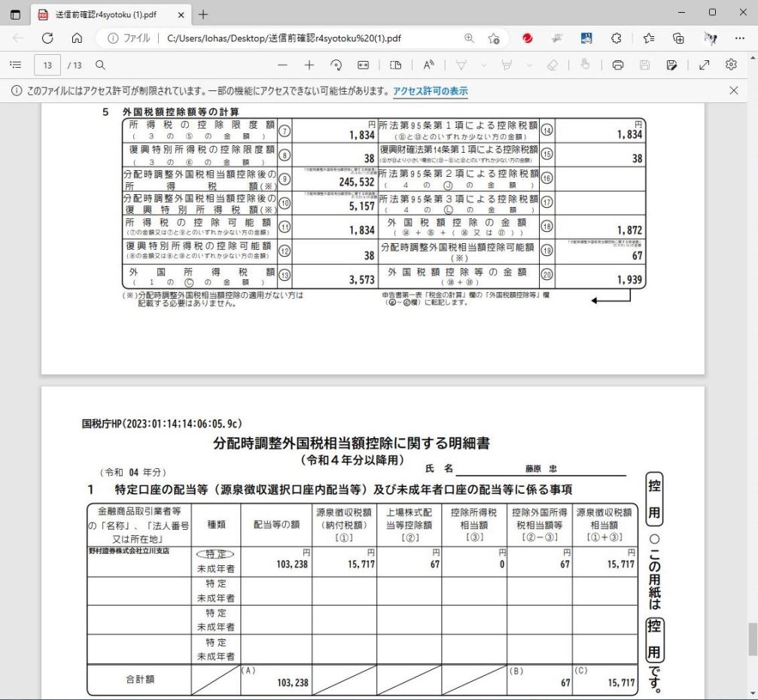Click the 1,939 total credit value
758x700 pixels.
629,279
